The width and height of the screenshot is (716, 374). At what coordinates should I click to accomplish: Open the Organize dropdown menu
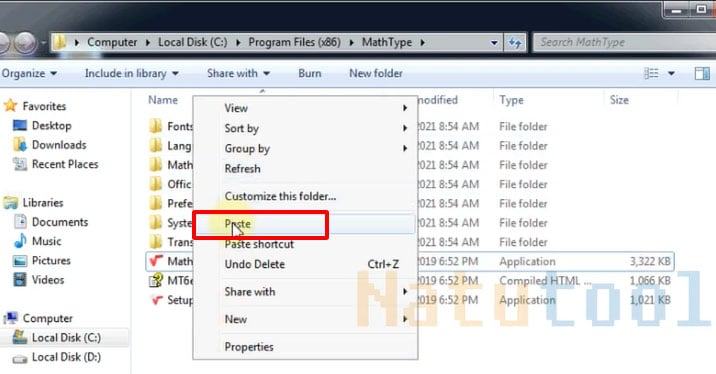pyautogui.click(x=29, y=73)
